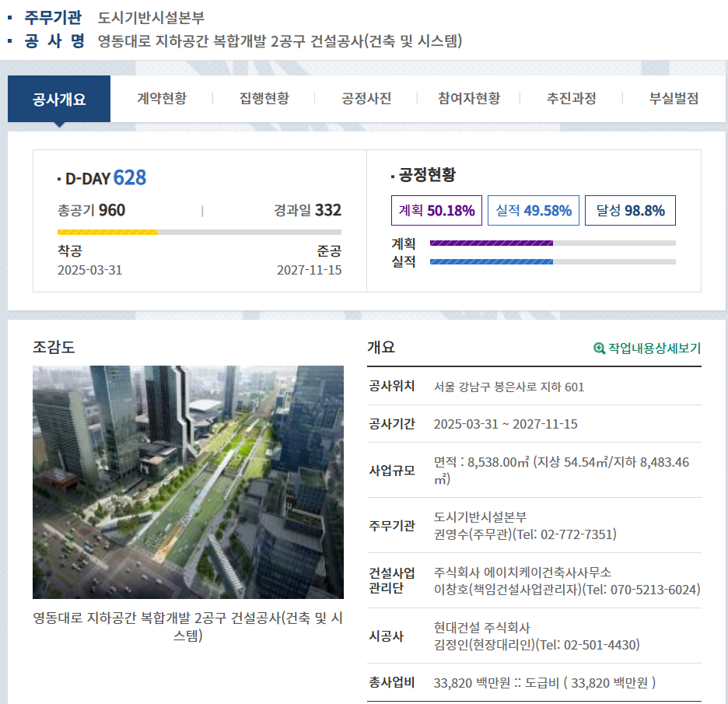728x704 pixels.
Task: Open the 부실벌점 tab
Action: click(674, 99)
